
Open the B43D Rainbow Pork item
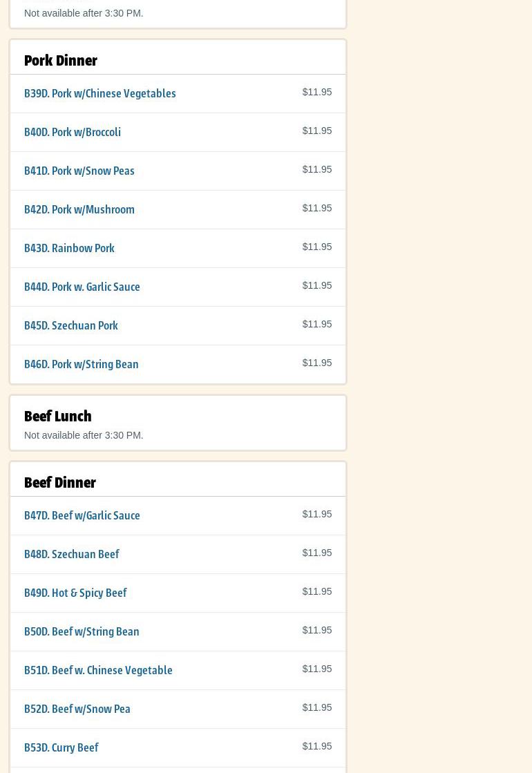69,248
